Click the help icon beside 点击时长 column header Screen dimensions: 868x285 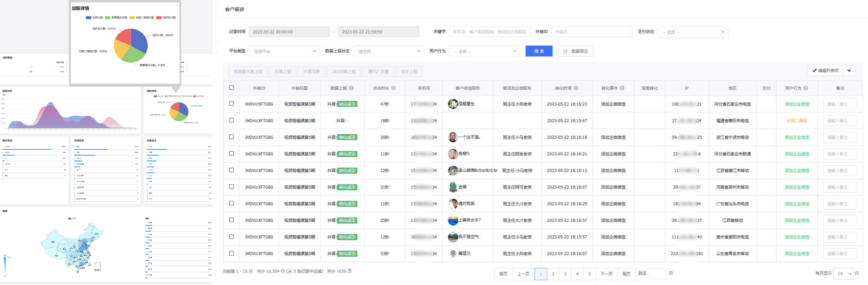coord(393,88)
